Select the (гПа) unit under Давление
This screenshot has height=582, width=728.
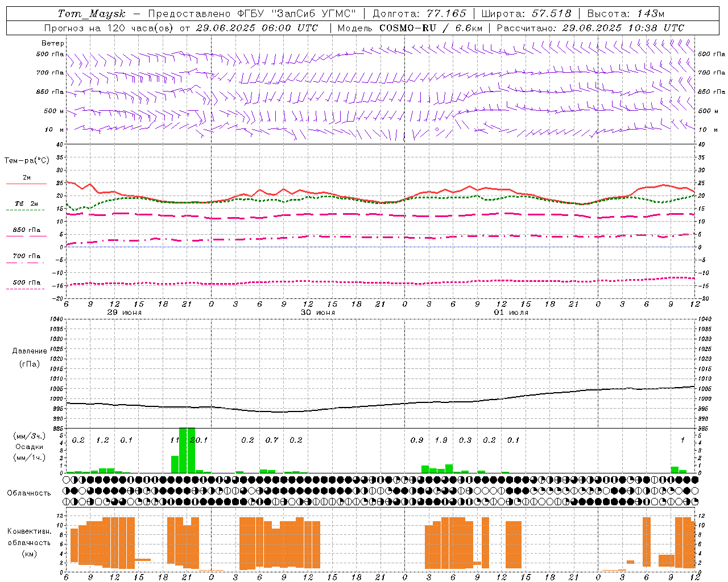coord(30,364)
